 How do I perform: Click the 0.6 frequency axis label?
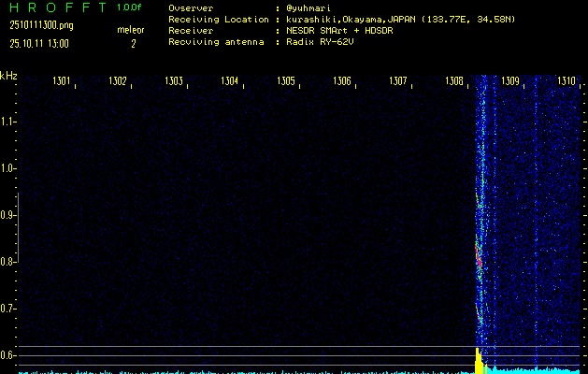click(x=8, y=355)
